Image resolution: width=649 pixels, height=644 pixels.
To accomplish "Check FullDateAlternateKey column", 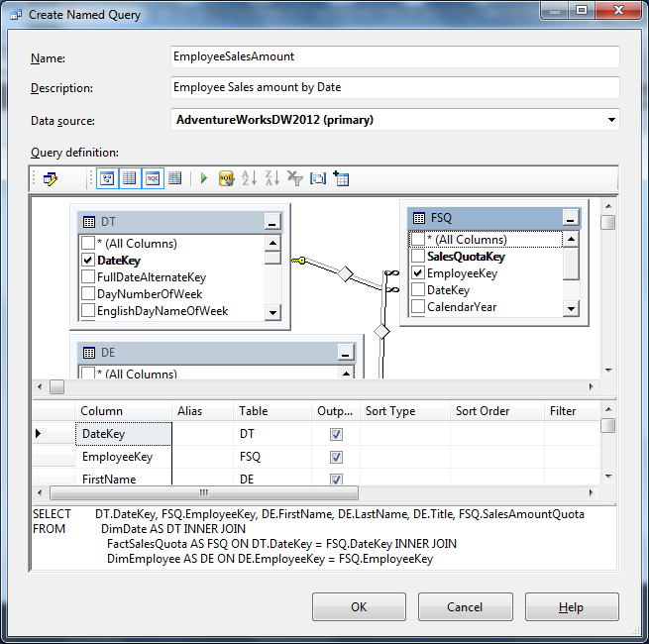I will click(x=88, y=276).
